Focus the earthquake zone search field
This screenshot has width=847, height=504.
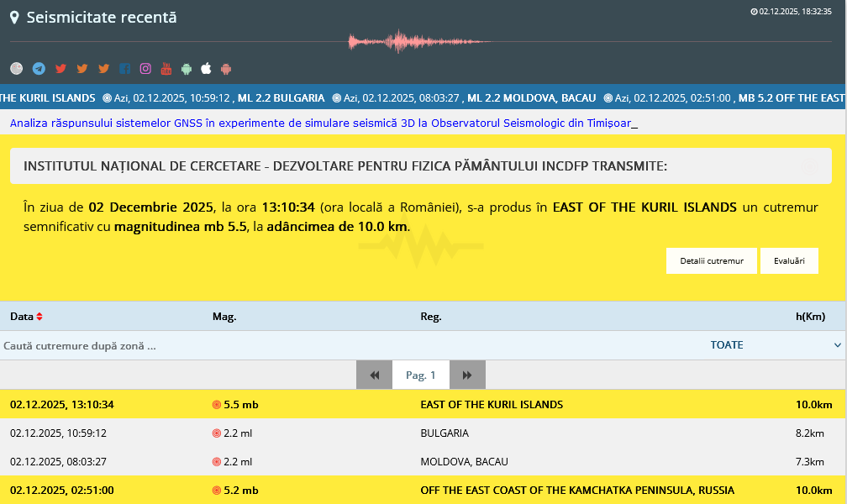(x=252, y=345)
